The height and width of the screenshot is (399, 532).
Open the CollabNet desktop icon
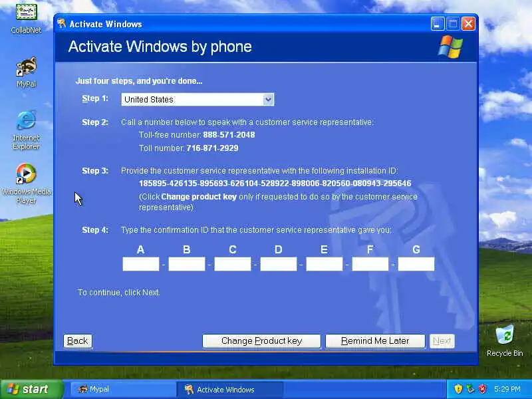pyautogui.click(x=26, y=18)
